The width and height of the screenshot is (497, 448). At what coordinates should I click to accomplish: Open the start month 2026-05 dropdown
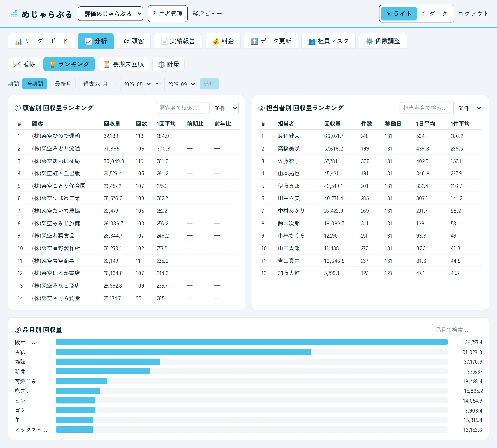coord(136,84)
